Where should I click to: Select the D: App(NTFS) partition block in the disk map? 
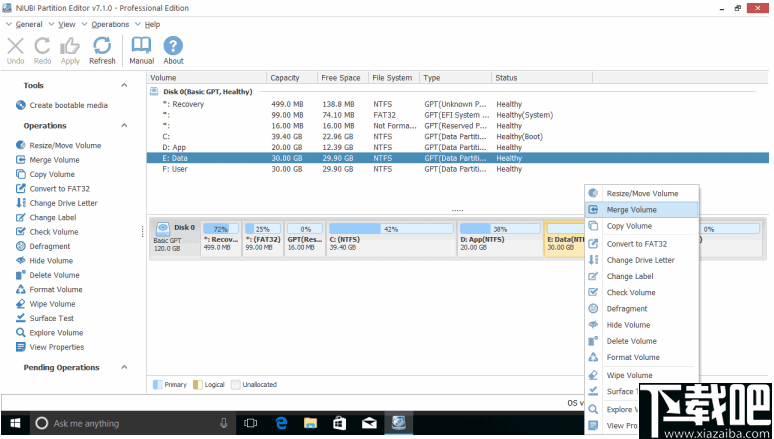point(500,239)
